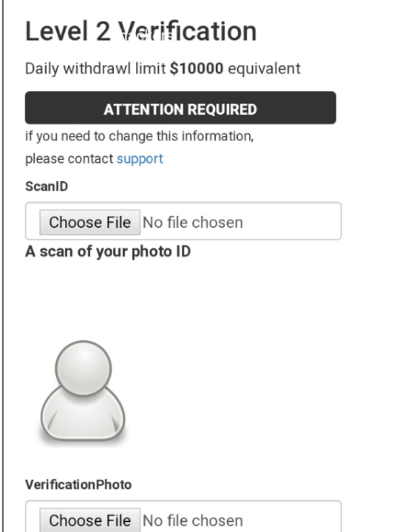Click the "Daily withdrawl limit" text
The image size is (404, 532).
pyautogui.click(x=96, y=69)
